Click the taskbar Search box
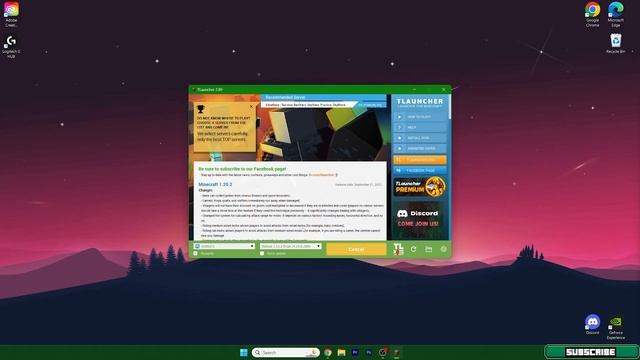640x360 pixels. coord(285,352)
